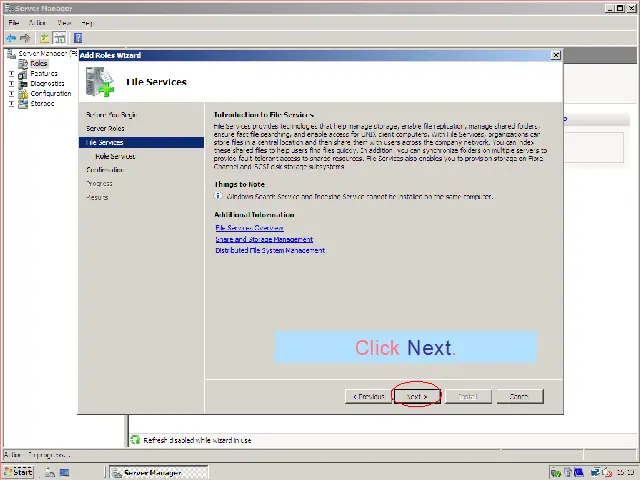This screenshot has width=640, height=480.
Task: Click the network computers tray icon
Action: tap(595, 473)
